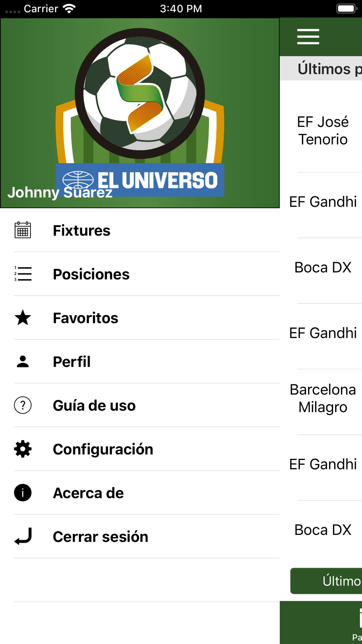Click the Posiciones numbered list icon

click(23, 274)
